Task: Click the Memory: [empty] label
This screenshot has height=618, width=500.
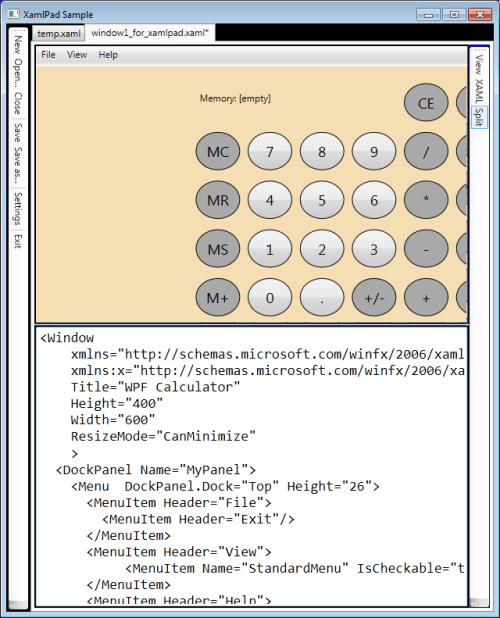Action: (235, 98)
